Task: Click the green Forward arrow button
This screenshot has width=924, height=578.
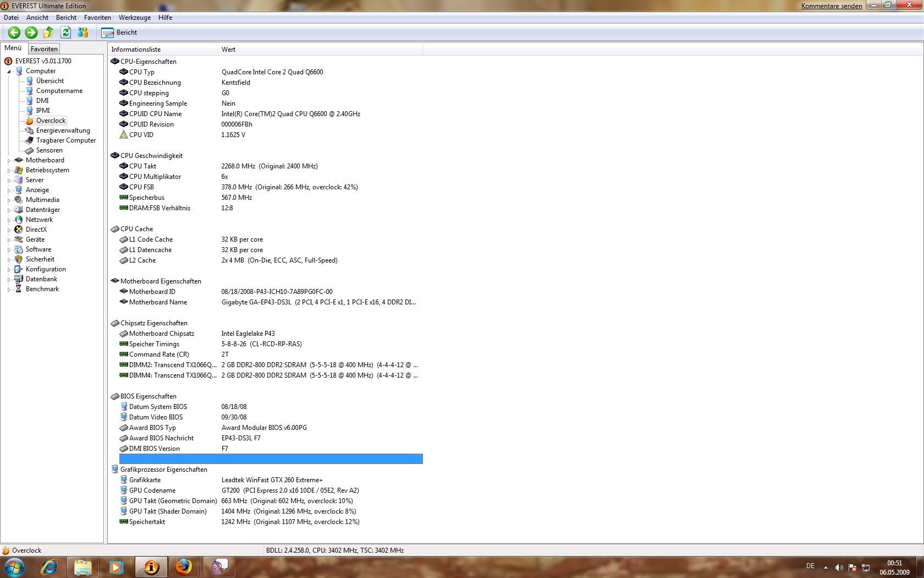Action: (x=31, y=32)
